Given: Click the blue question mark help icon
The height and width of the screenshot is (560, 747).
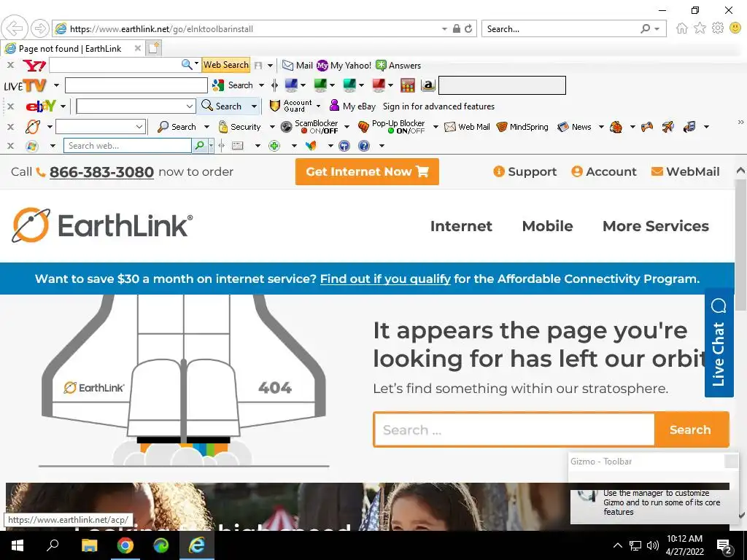Looking at the screenshot, I should click(364, 146).
